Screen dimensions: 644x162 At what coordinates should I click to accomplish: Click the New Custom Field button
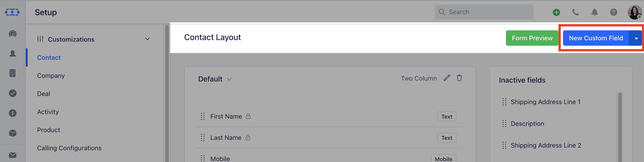coord(596,38)
